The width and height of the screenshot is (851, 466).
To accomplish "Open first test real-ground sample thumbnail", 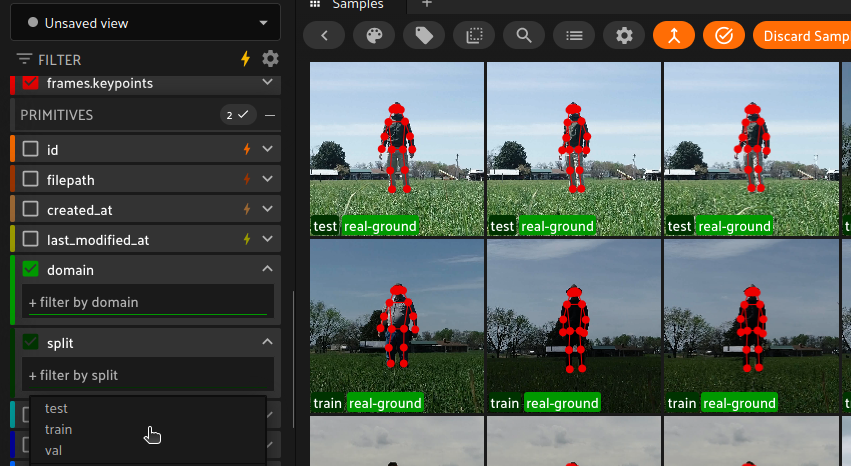I will 397,149.
